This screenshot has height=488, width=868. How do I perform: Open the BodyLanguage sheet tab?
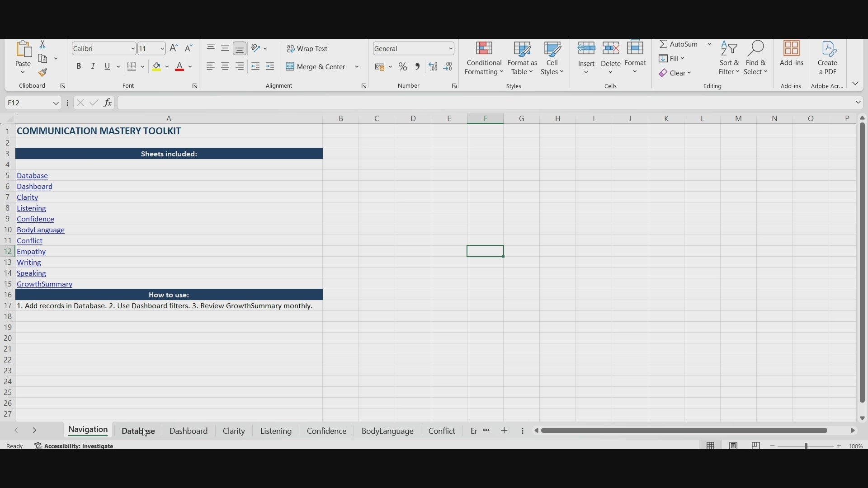coord(387,432)
